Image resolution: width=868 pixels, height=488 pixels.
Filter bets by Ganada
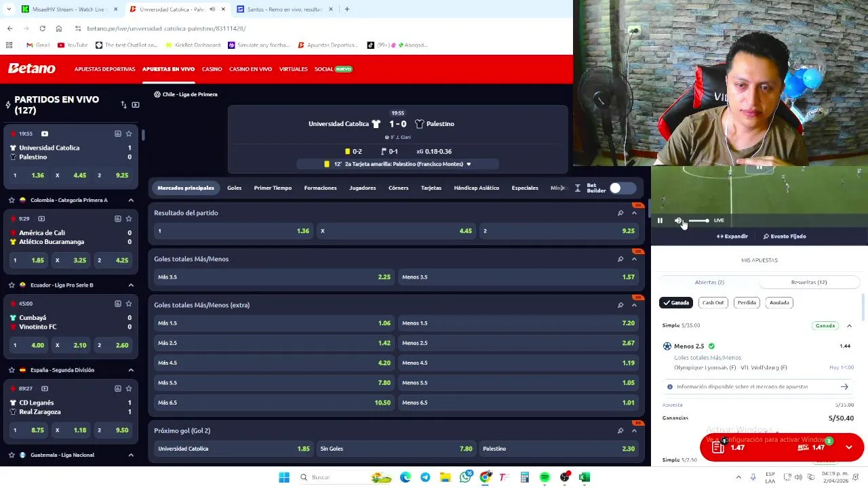675,302
